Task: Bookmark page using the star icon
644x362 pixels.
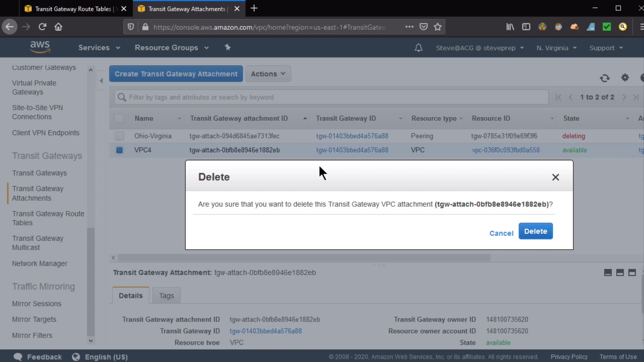Action: (437, 27)
